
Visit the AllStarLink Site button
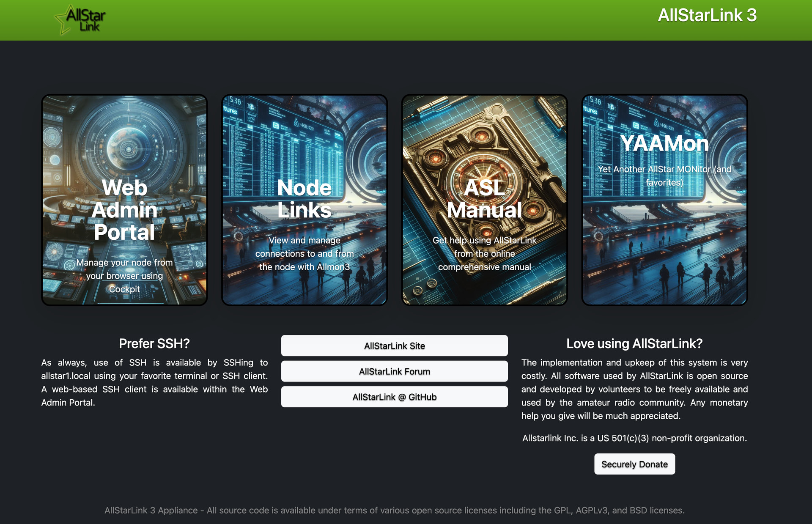(395, 346)
